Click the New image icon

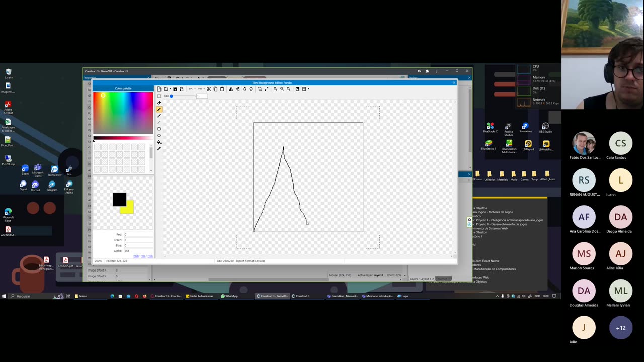[x=159, y=89]
